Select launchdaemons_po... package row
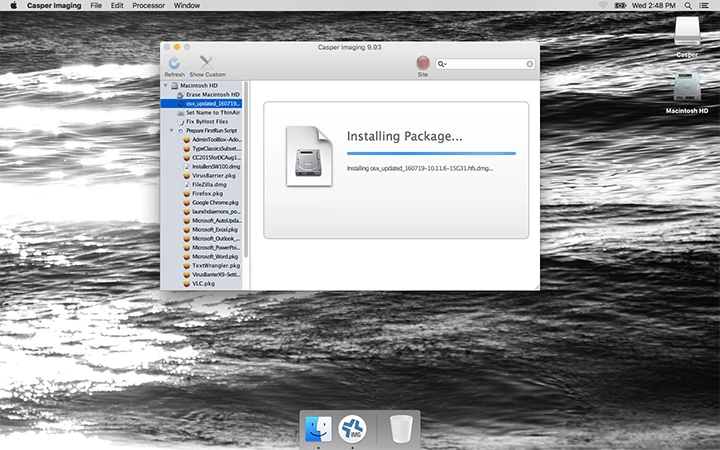This screenshot has width=720, height=450. click(x=201, y=212)
